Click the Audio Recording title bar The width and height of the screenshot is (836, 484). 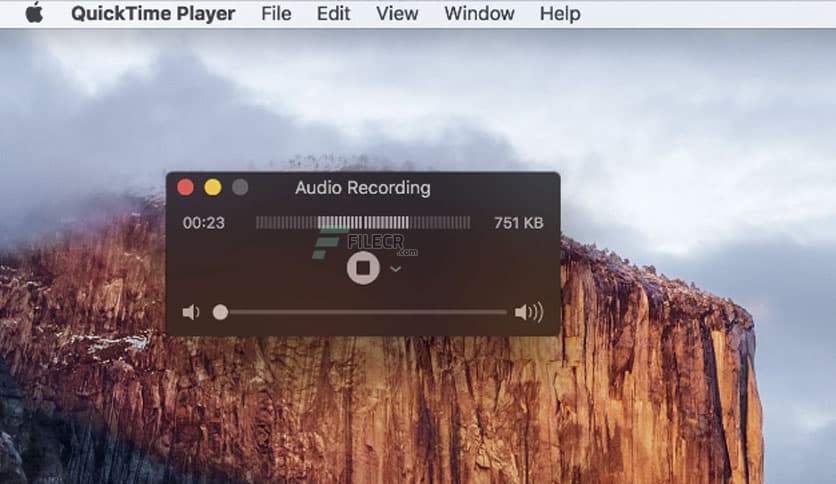tap(363, 188)
